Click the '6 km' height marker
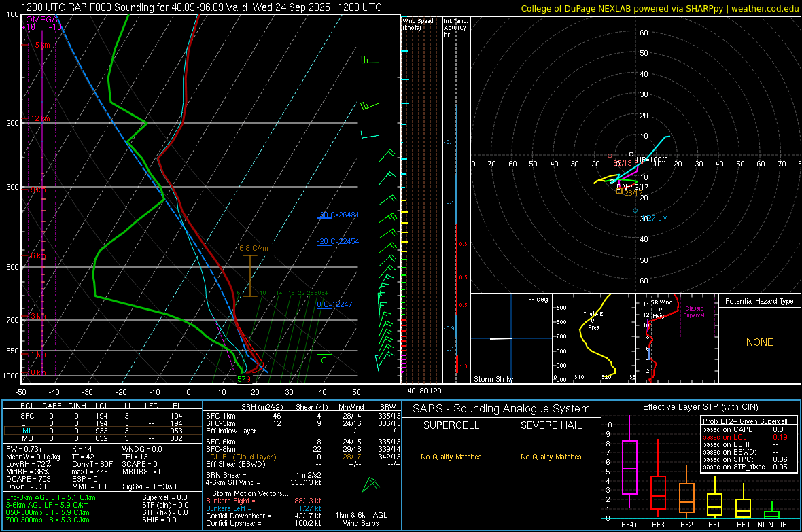This screenshot has height=532, width=802. pyautogui.click(x=38, y=255)
